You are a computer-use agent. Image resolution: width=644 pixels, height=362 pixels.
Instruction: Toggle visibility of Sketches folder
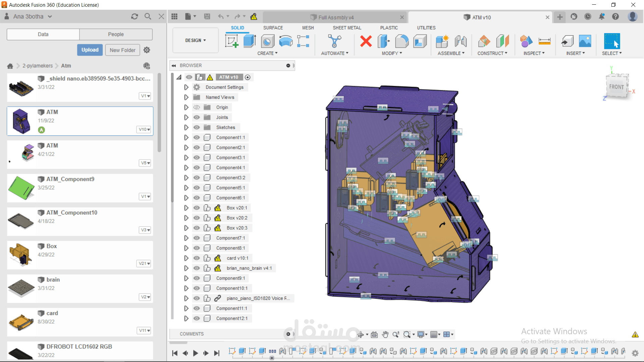(197, 127)
